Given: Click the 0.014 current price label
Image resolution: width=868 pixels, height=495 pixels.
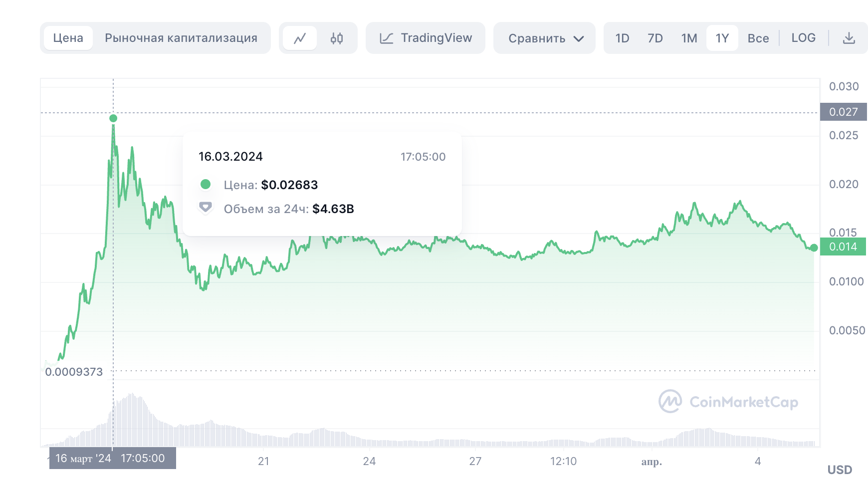Looking at the screenshot, I should (x=843, y=247).
